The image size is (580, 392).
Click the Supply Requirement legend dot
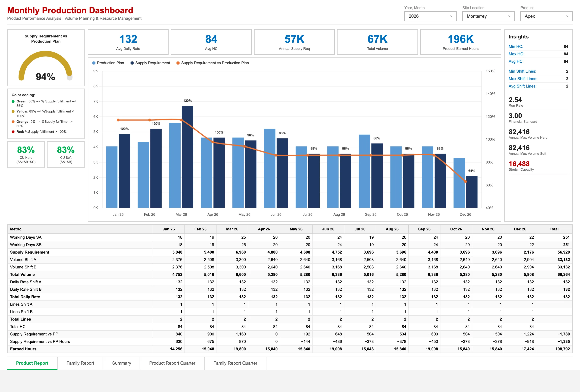click(132, 63)
